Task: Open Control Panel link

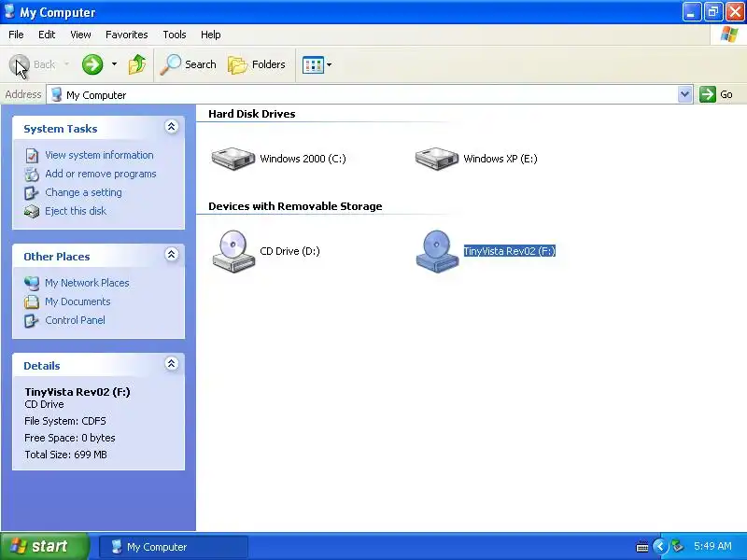Action: pos(76,320)
